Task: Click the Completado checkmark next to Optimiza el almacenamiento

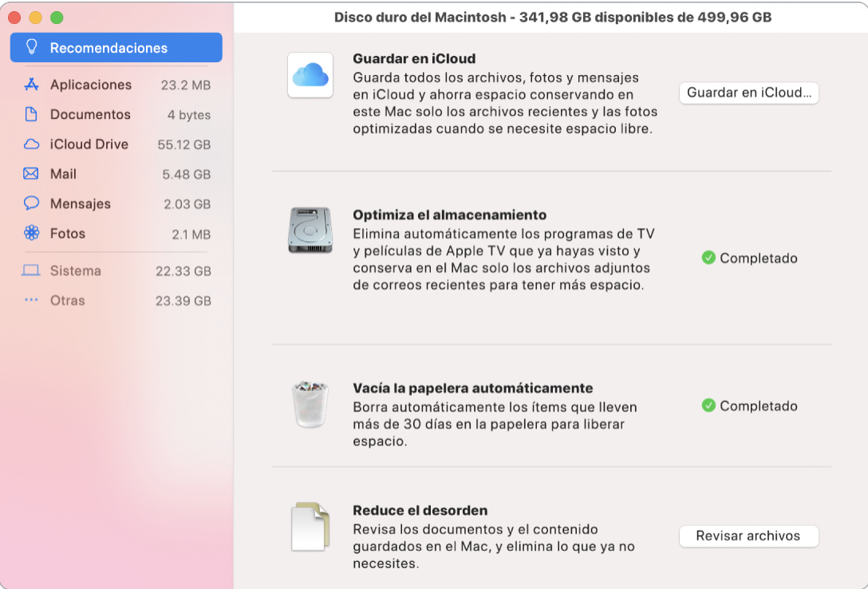Action: tap(708, 258)
